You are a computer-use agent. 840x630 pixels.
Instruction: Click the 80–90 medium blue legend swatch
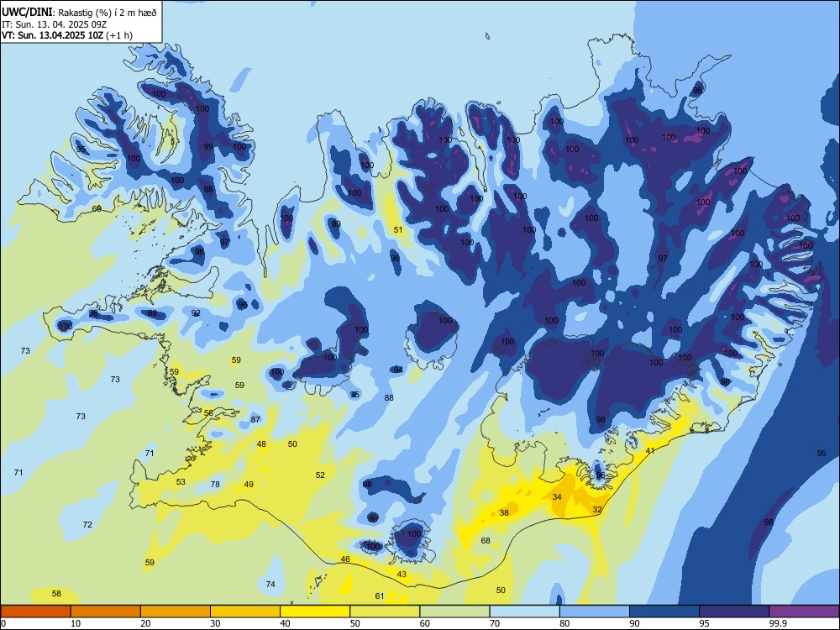tap(595, 612)
